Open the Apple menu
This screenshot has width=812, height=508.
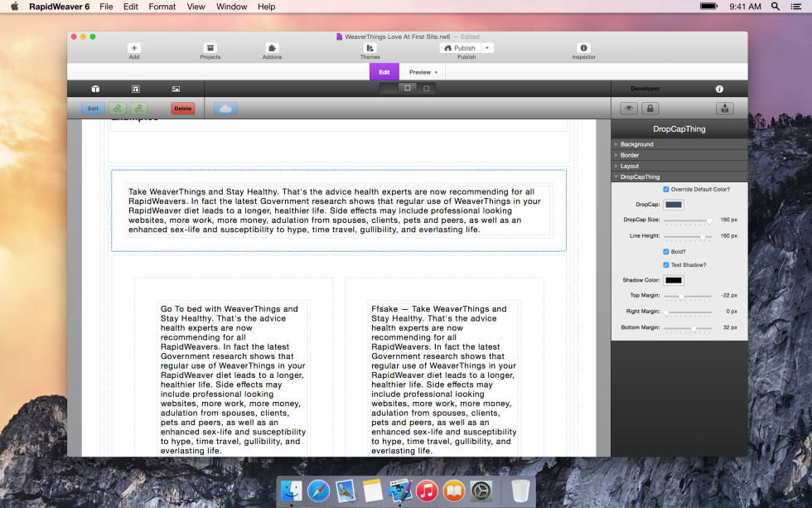click(x=15, y=7)
